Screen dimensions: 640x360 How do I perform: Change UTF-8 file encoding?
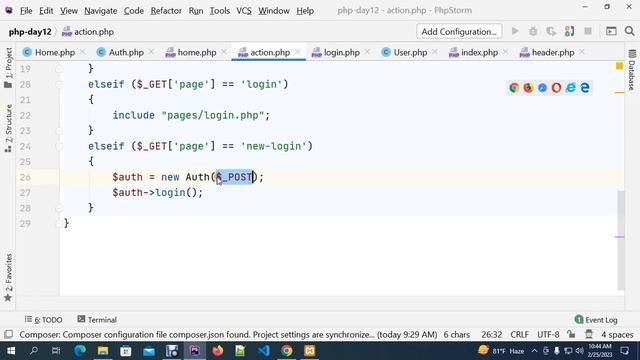548,334
